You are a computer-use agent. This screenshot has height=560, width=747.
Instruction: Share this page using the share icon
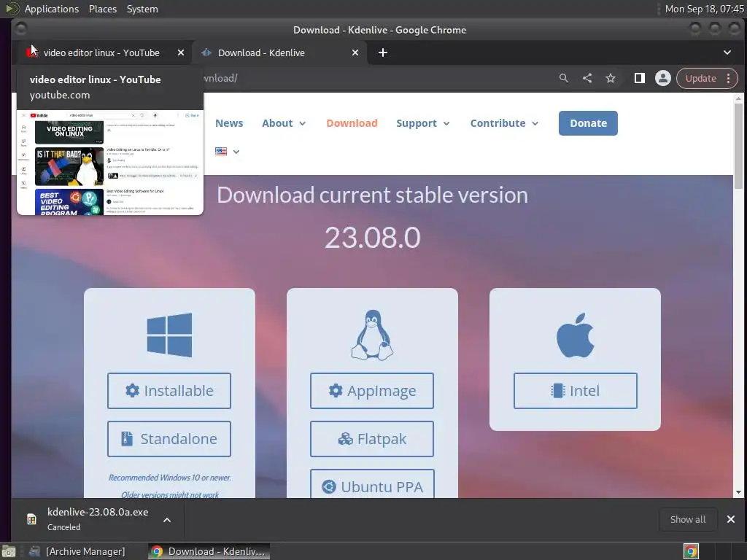[587, 78]
